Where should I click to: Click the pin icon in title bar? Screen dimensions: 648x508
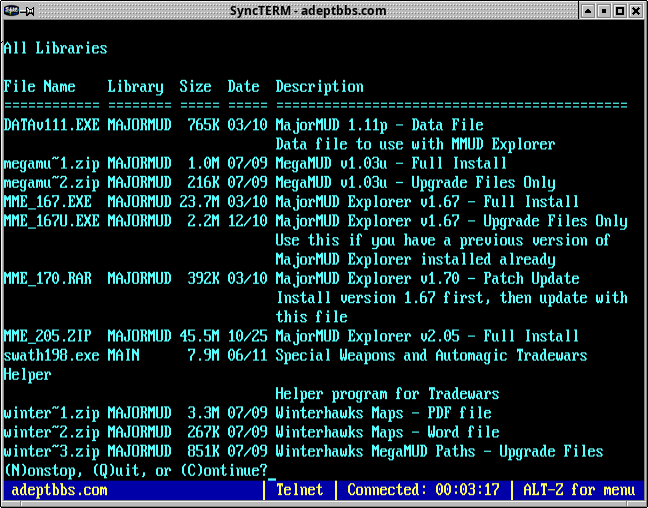point(30,10)
